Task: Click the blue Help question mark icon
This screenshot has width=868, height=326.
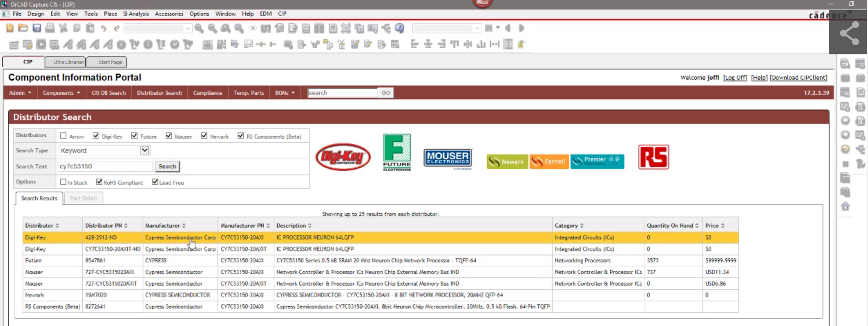Action: (x=400, y=29)
